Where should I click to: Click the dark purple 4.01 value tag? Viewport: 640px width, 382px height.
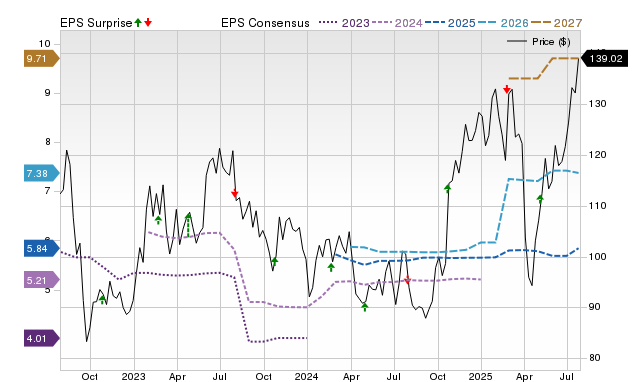point(42,338)
